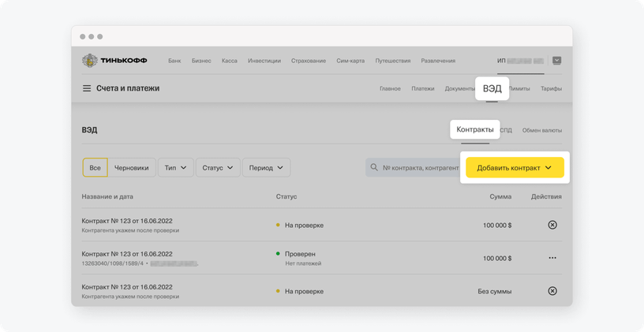Cancel the first contract with the X icon
Screen dimensions: 644x332
[x=552, y=225]
